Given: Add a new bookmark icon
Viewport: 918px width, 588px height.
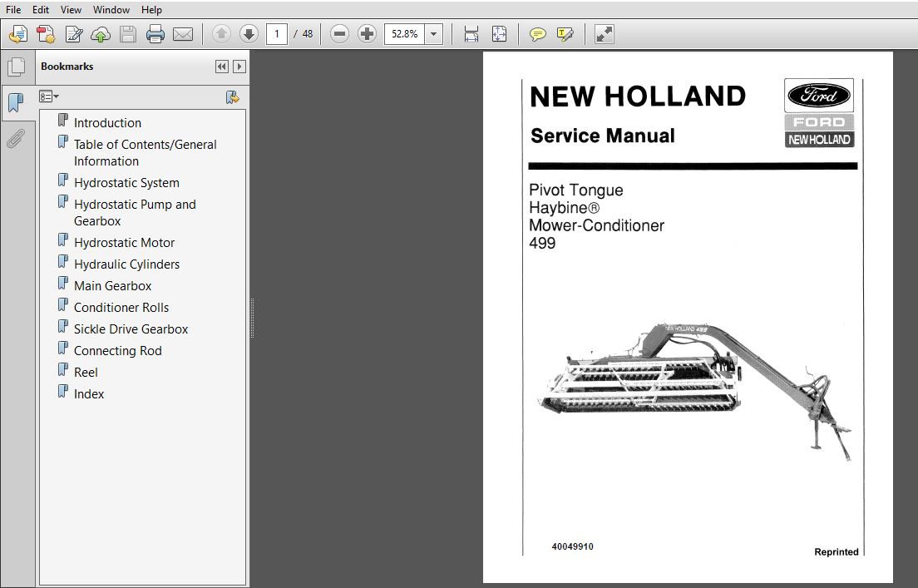Looking at the screenshot, I should [233, 96].
